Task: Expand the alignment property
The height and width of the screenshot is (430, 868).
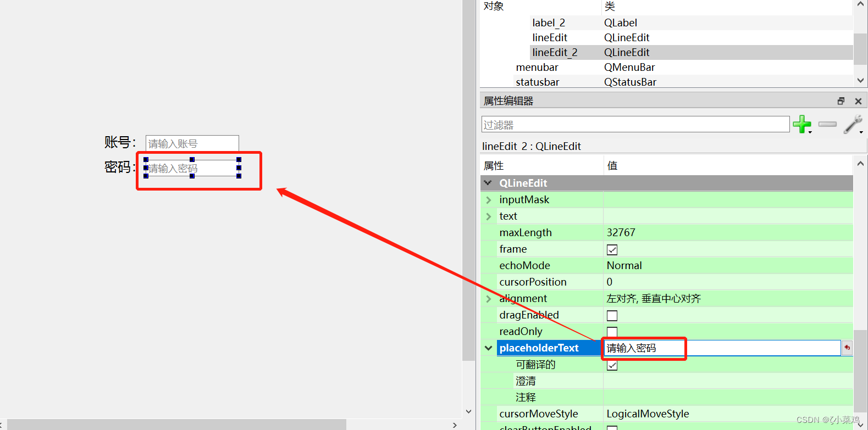Action: (488, 299)
